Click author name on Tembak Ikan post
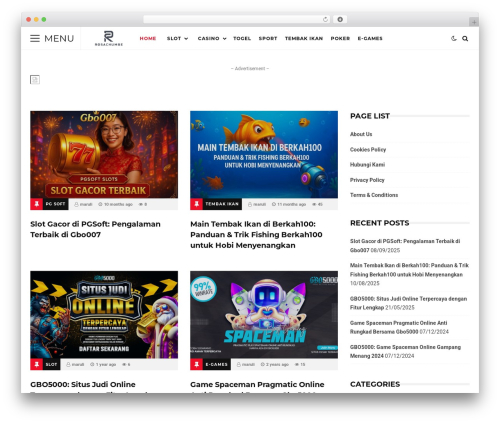500x423 pixels. [259, 204]
